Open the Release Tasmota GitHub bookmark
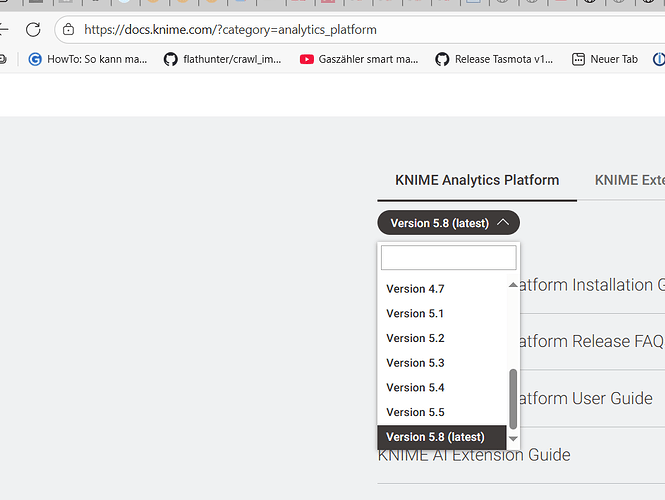Screen dimensions: 665x500 tap(494, 59)
